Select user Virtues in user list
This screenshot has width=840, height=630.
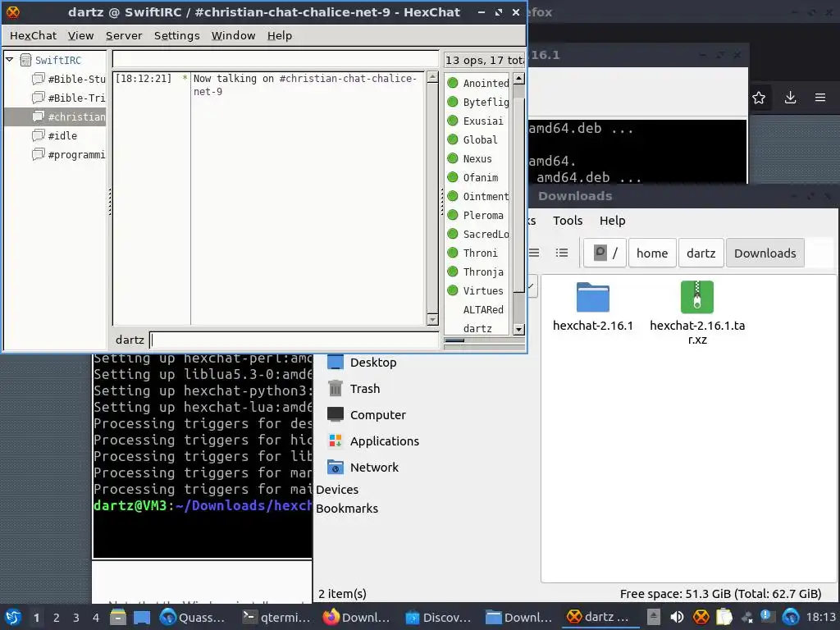click(483, 291)
